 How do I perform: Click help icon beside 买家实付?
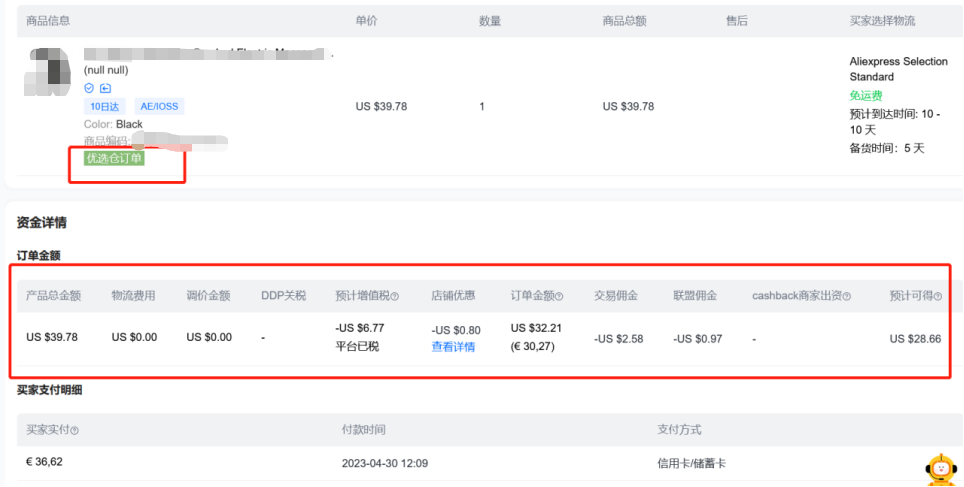[75, 430]
